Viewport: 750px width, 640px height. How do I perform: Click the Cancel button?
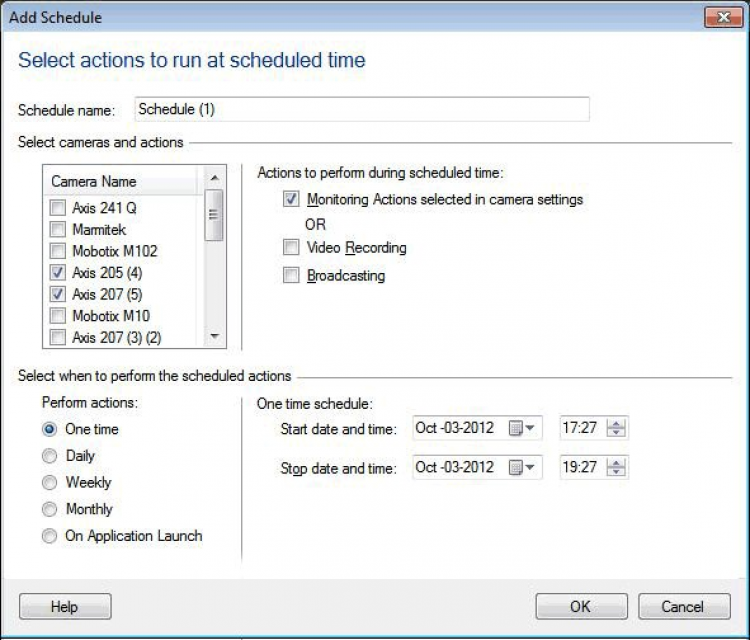pos(683,606)
